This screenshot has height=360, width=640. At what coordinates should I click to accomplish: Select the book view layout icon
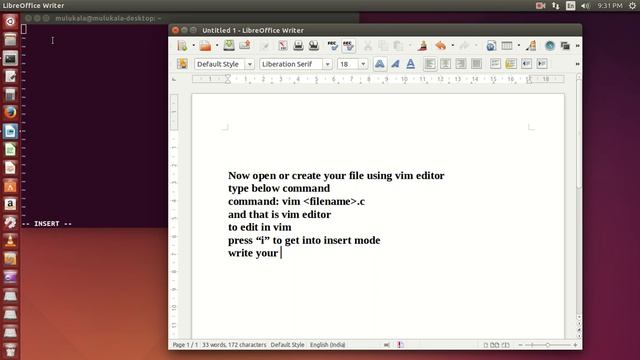tap(505, 345)
